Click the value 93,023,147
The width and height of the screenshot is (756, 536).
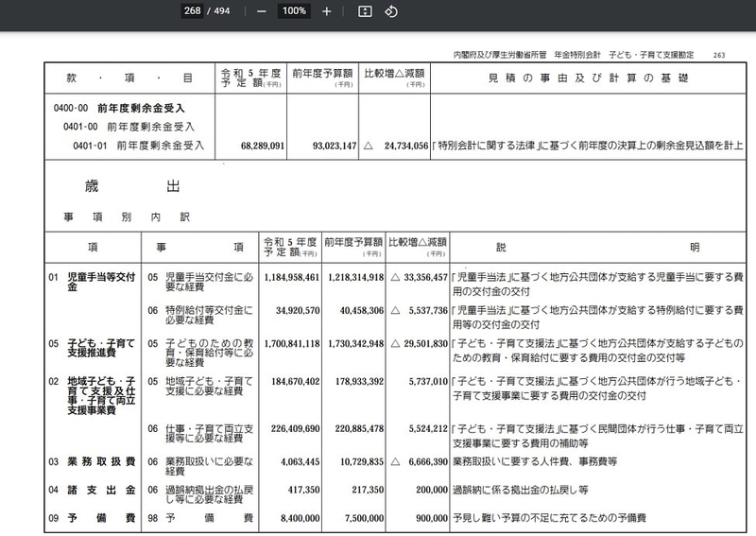tap(335, 146)
